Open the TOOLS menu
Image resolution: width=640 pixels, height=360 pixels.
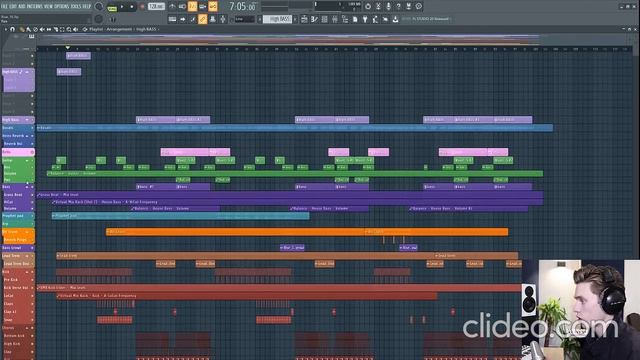point(76,7)
